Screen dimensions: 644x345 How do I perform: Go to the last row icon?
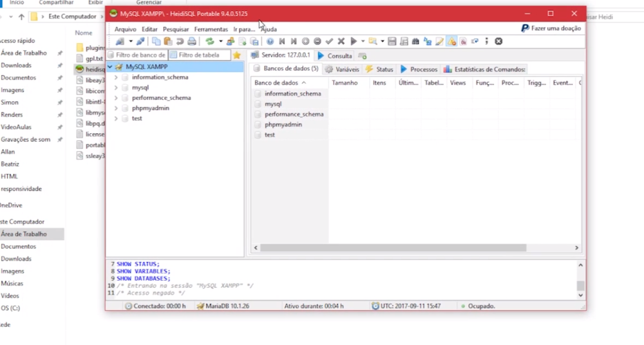[x=294, y=41]
